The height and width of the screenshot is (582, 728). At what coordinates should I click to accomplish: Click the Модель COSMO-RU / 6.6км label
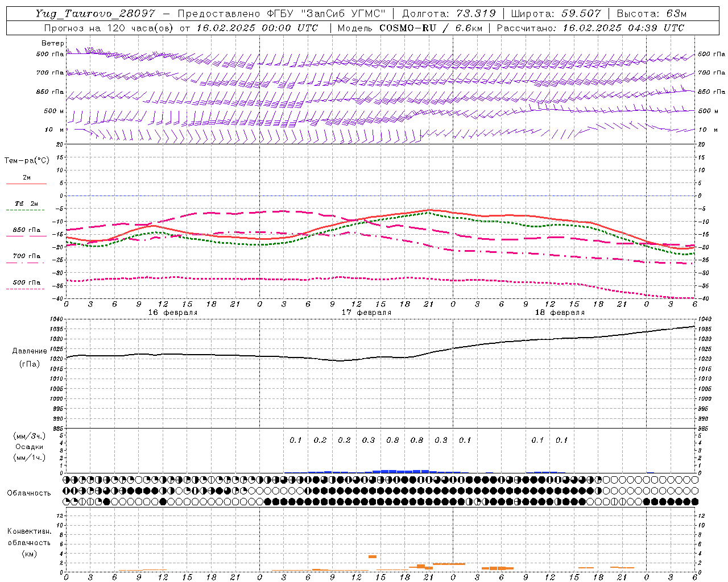pyautogui.click(x=409, y=28)
